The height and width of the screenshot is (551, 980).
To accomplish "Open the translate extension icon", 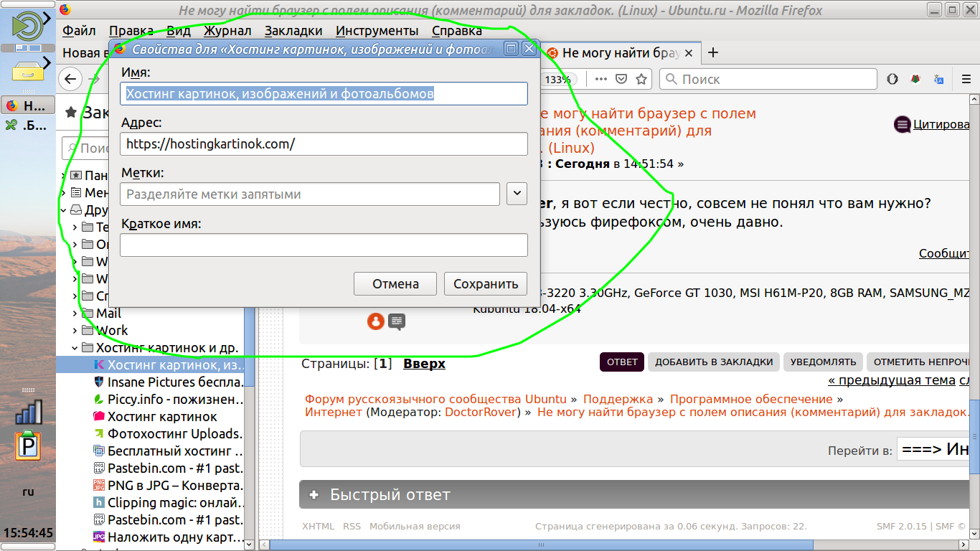I will (939, 79).
